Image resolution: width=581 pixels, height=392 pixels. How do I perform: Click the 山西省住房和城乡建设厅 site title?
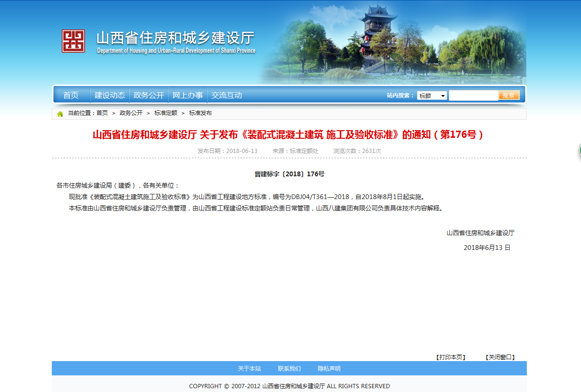175,38
